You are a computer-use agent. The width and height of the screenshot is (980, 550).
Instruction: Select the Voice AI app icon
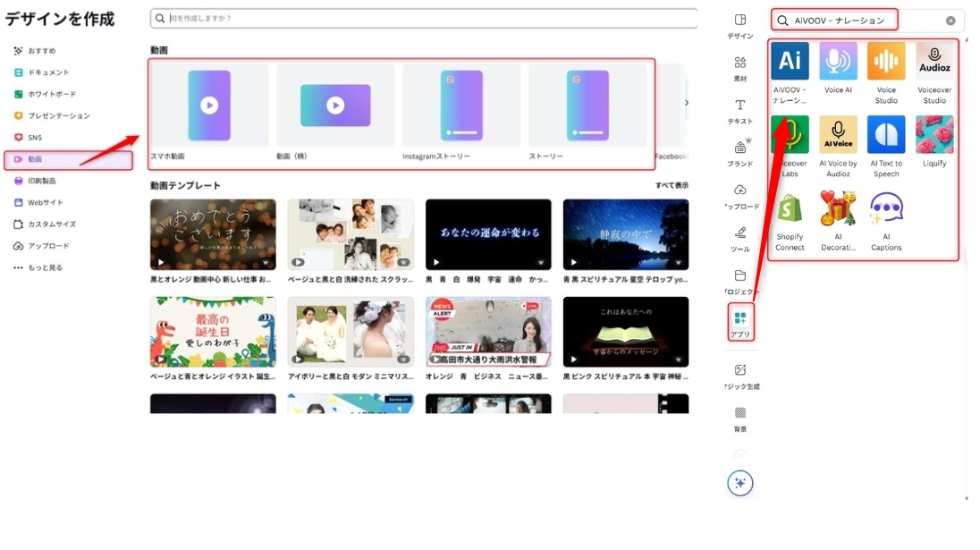click(838, 61)
